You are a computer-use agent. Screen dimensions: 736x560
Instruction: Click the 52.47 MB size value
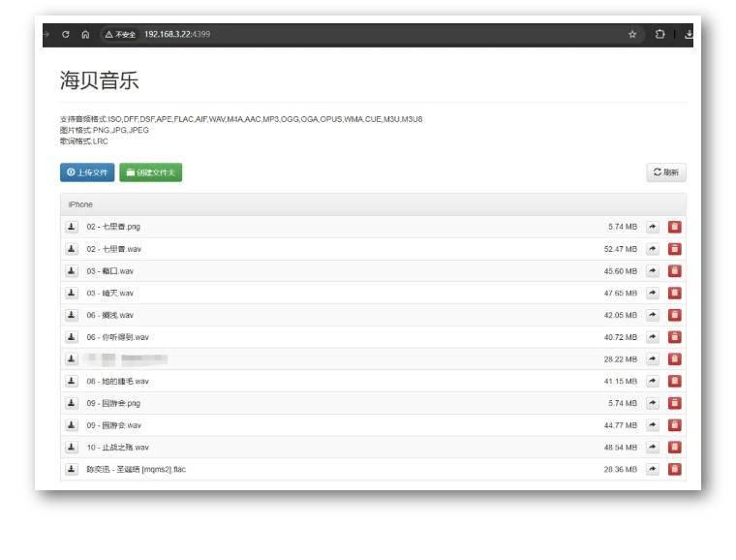[x=621, y=249]
